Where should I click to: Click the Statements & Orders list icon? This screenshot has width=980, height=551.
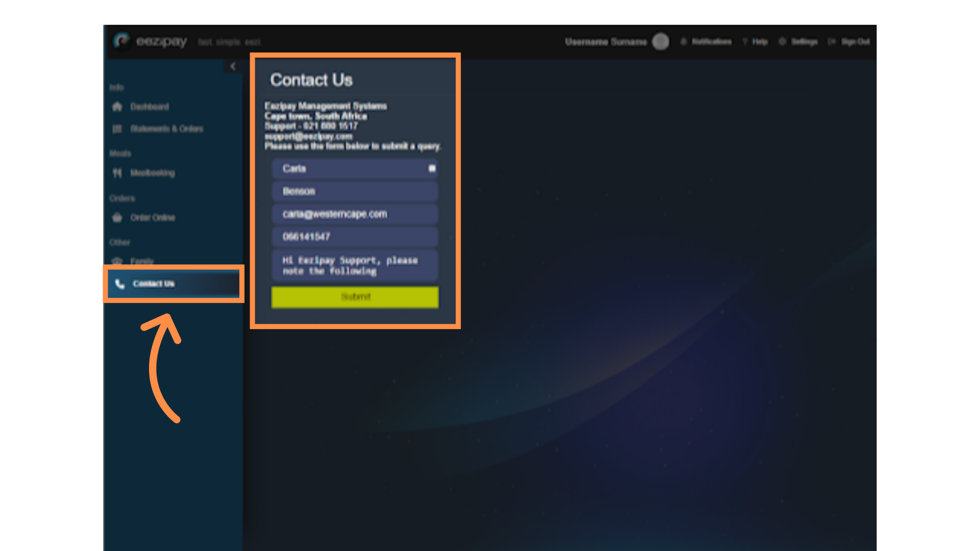point(117,129)
